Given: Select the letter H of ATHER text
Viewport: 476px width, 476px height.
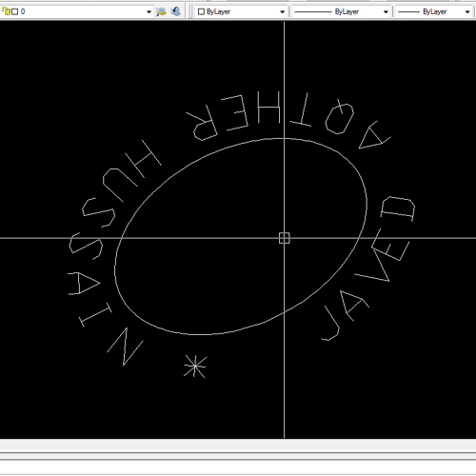Looking at the screenshot, I should 269,108.
